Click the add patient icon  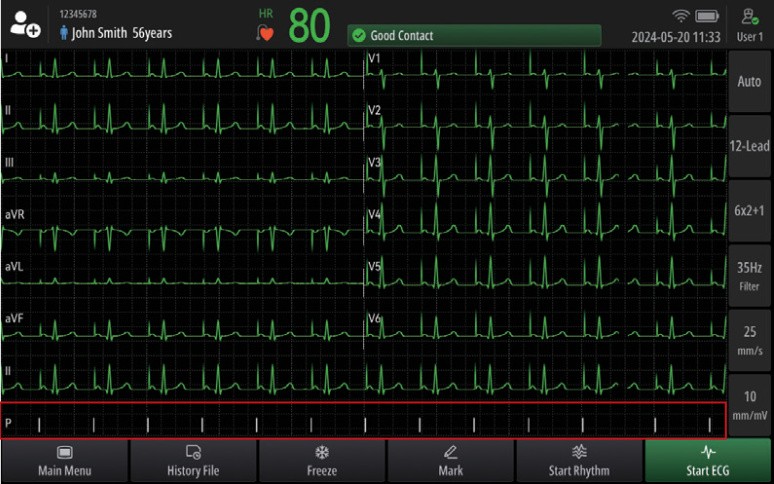click(24, 25)
